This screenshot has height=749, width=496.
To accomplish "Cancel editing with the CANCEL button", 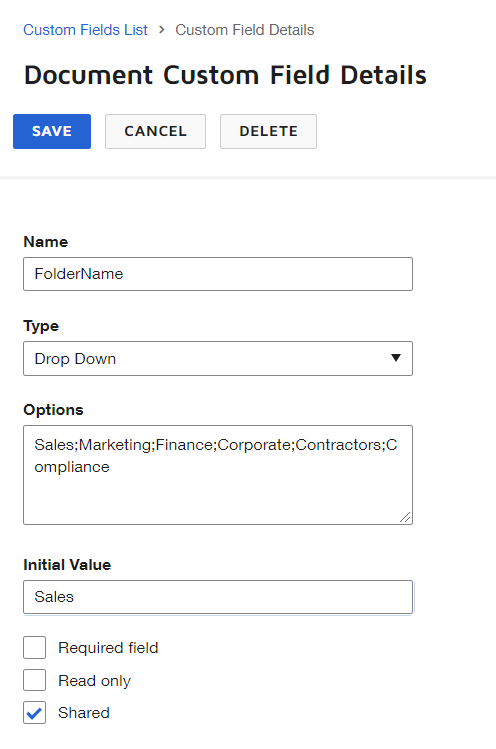I will [155, 131].
